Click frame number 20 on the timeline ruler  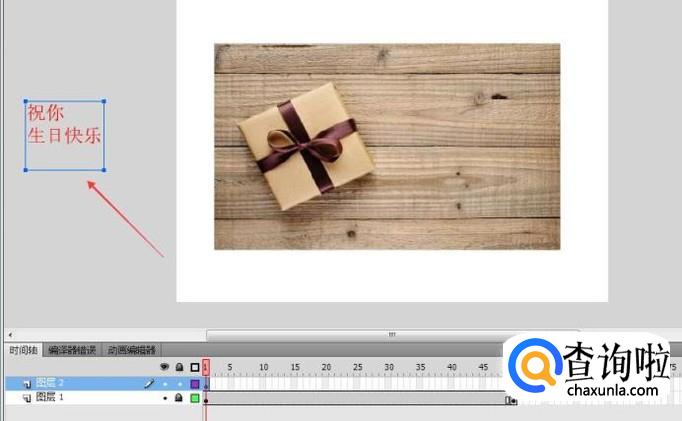point(326,368)
